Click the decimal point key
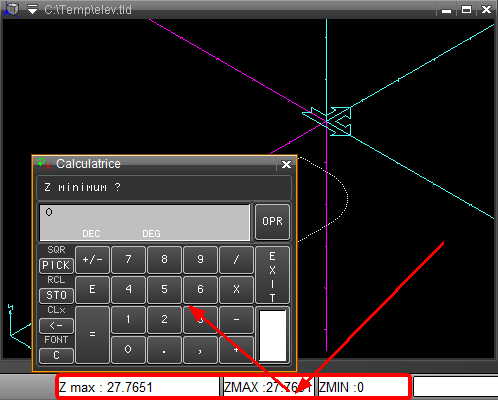Viewport: 498px width, 400px height. coord(164,350)
